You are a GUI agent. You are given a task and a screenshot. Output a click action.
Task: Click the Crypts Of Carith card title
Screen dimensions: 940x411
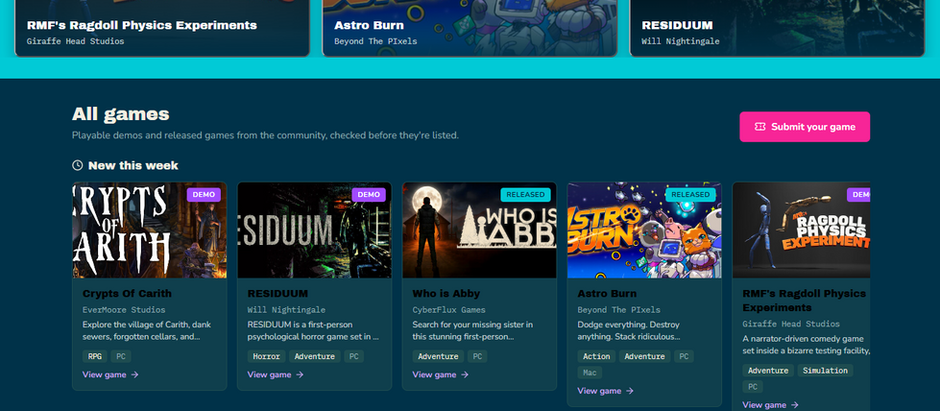click(x=127, y=294)
